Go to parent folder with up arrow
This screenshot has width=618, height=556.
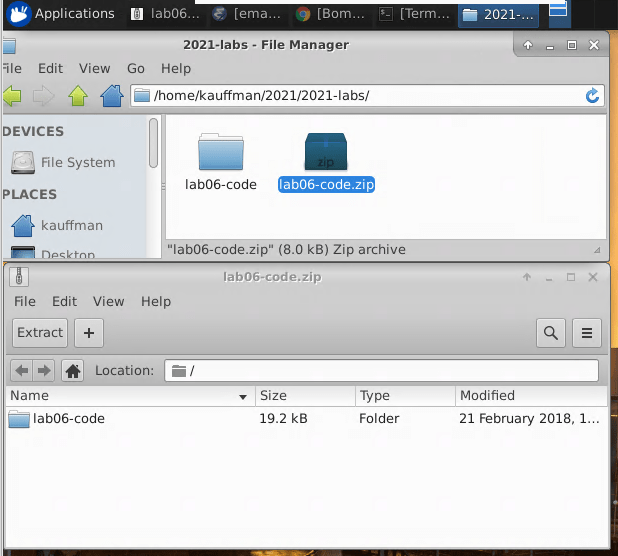(x=78, y=96)
